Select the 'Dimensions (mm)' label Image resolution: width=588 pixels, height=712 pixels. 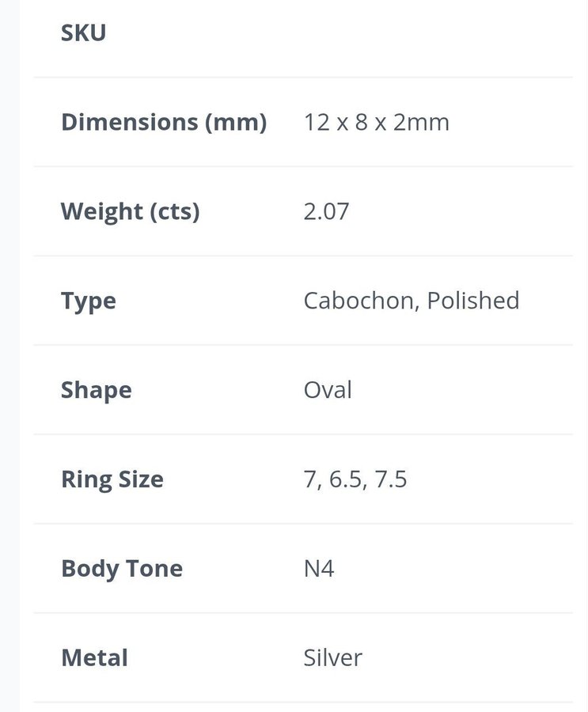tap(164, 123)
